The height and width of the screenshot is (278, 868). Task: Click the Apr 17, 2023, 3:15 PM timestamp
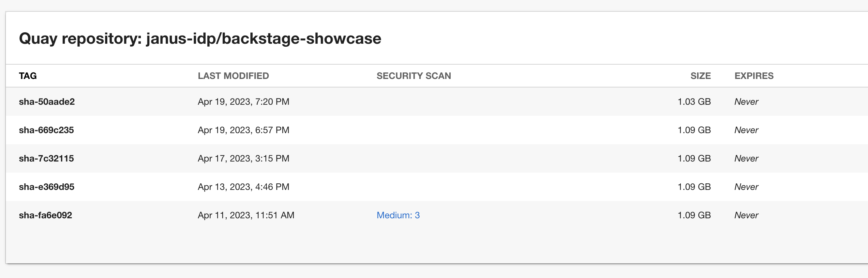[243, 158]
